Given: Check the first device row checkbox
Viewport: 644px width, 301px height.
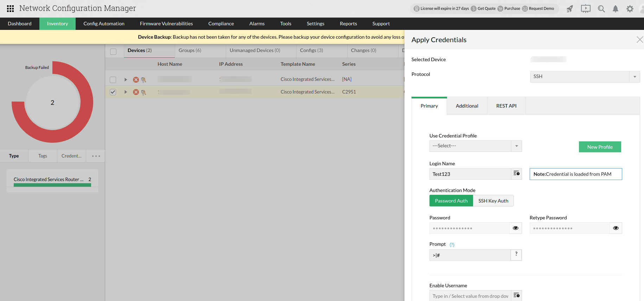Looking at the screenshot, I should click(x=113, y=80).
